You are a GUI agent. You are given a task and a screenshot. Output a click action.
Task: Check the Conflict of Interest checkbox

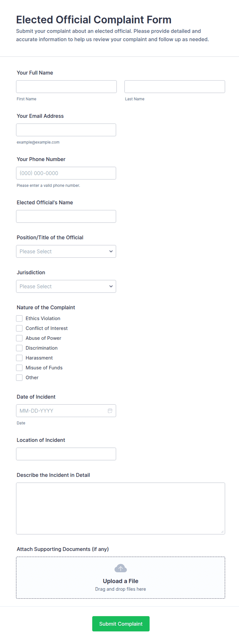click(x=19, y=328)
